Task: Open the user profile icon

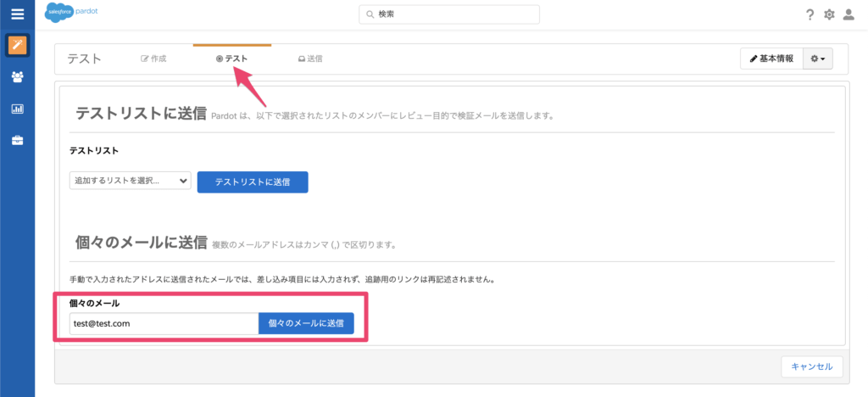Action: click(848, 15)
